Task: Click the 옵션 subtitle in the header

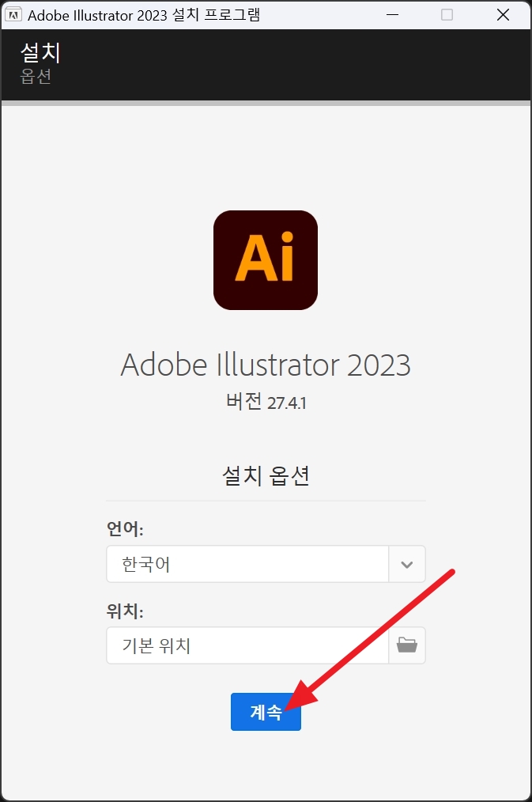Action: (x=36, y=76)
